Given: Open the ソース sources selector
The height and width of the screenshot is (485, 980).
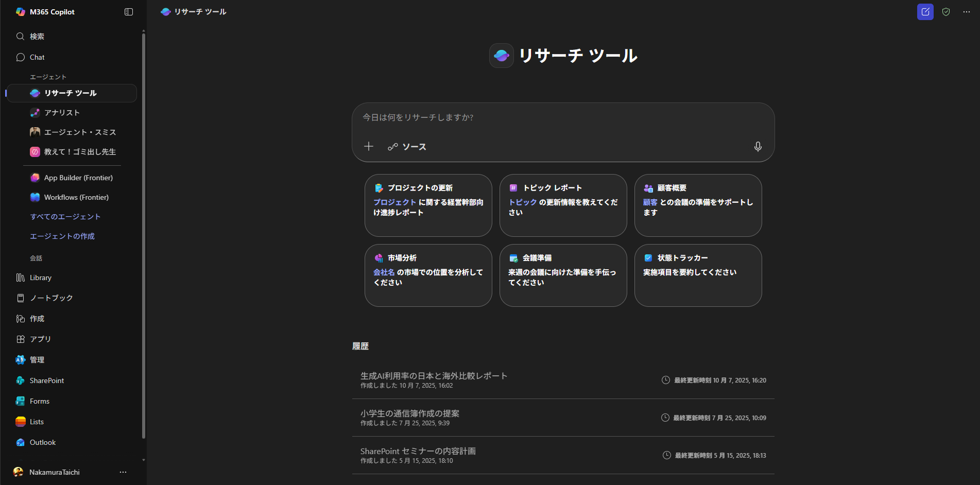Looking at the screenshot, I should click(x=407, y=147).
